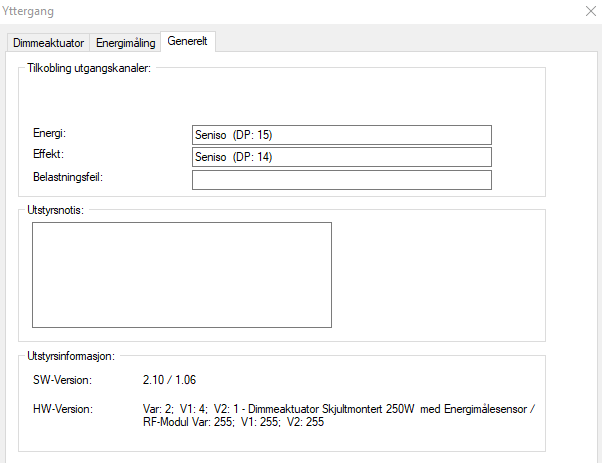Close the Yttergang dialog window

(x=587, y=12)
